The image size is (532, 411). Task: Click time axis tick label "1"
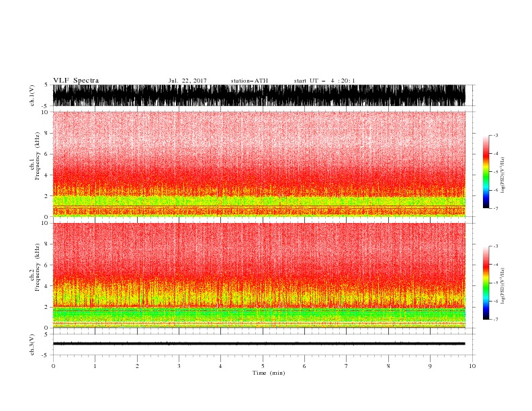click(95, 366)
